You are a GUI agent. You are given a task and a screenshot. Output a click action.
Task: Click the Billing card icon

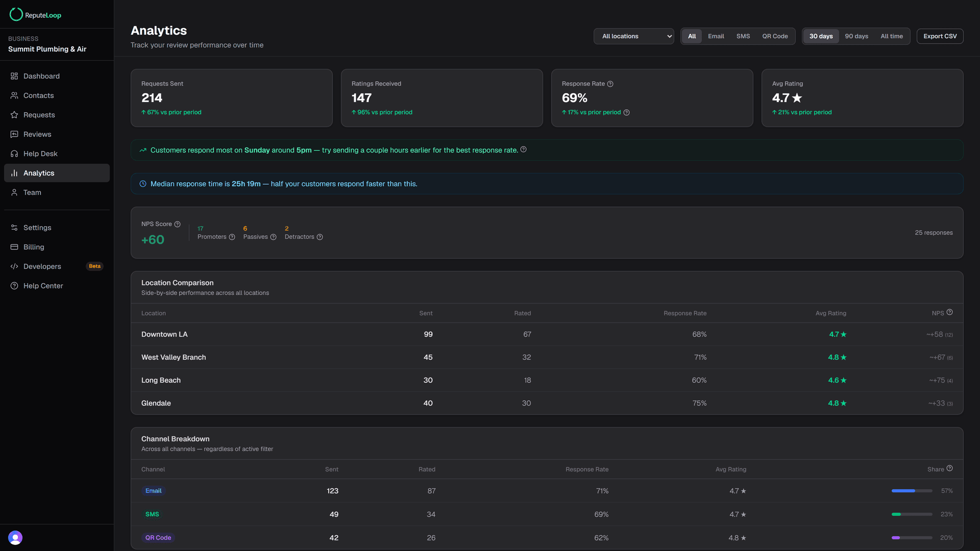pyautogui.click(x=14, y=247)
